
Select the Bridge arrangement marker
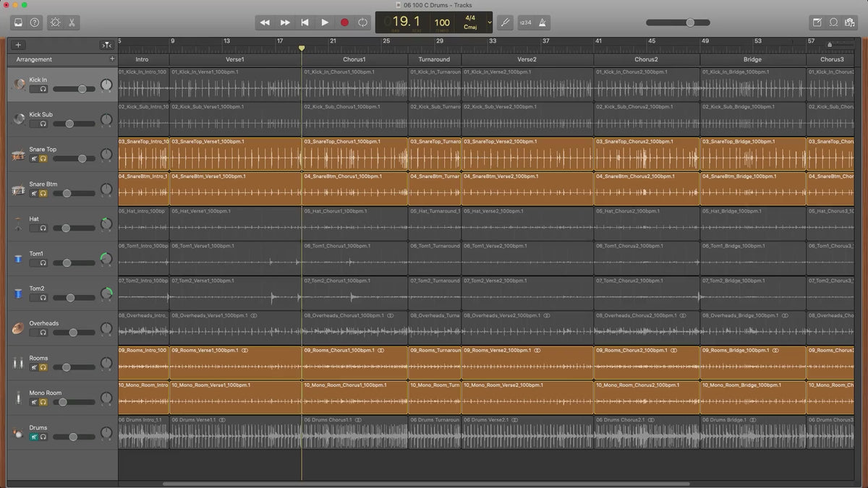point(752,59)
